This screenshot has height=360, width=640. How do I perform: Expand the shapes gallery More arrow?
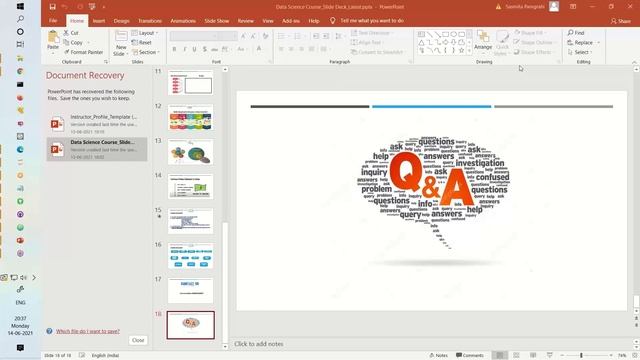pos(469,51)
